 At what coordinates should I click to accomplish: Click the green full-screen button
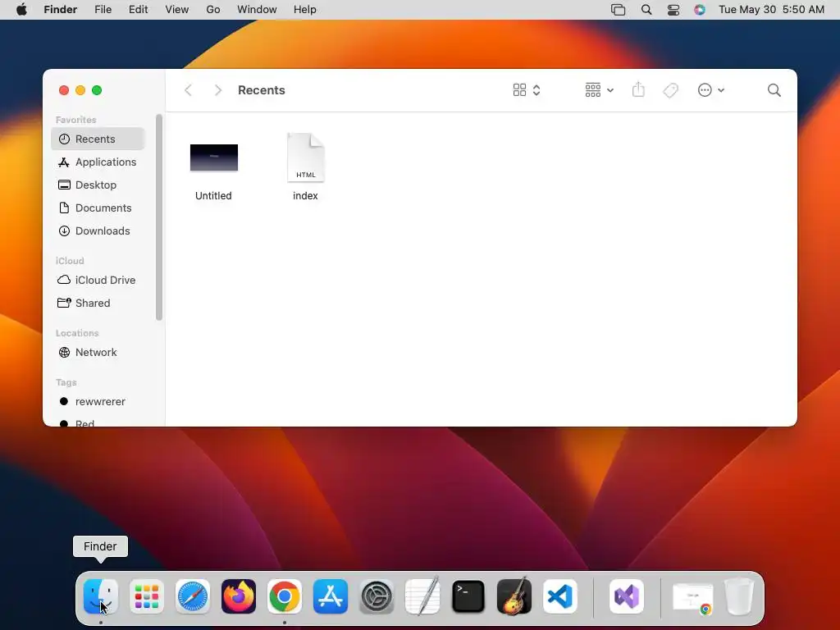(97, 90)
